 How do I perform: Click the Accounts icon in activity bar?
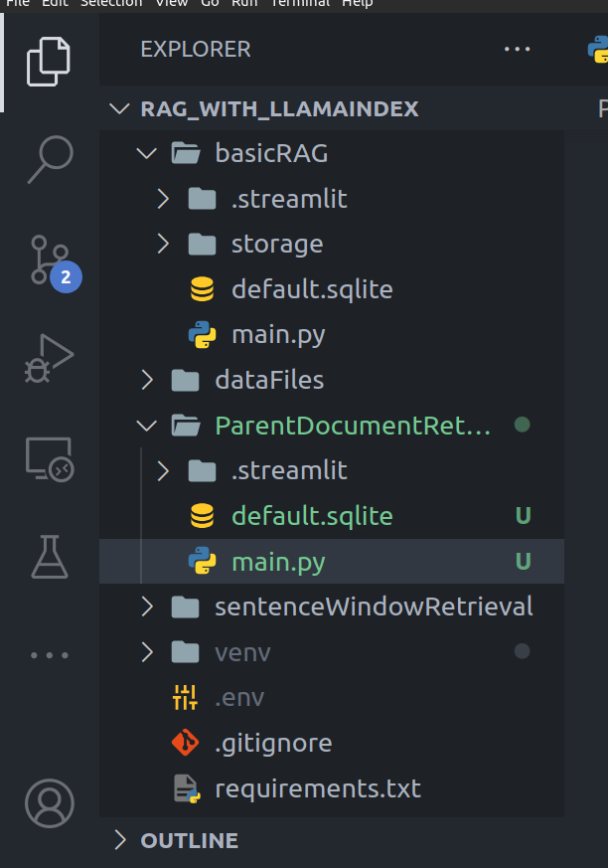[49, 803]
